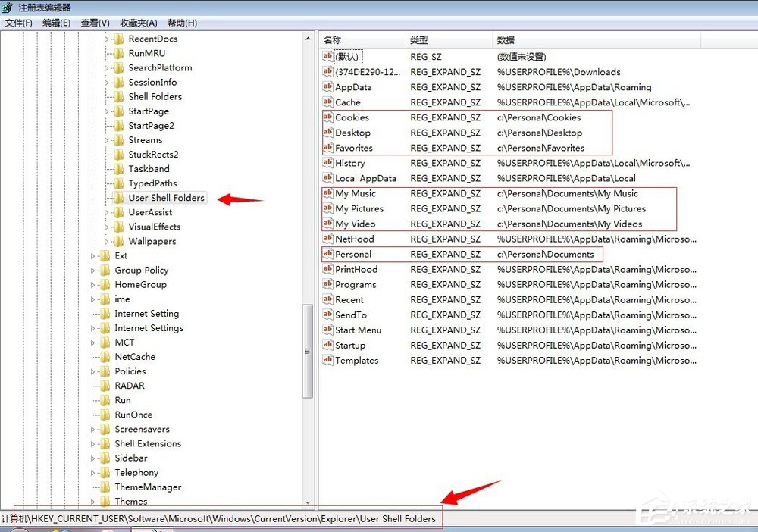Select the Themes item in the tree

[130, 501]
